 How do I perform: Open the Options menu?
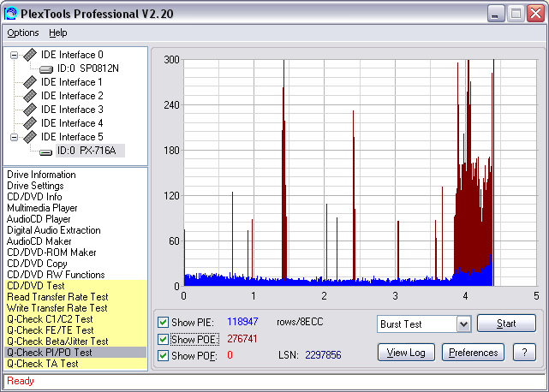click(x=23, y=33)
